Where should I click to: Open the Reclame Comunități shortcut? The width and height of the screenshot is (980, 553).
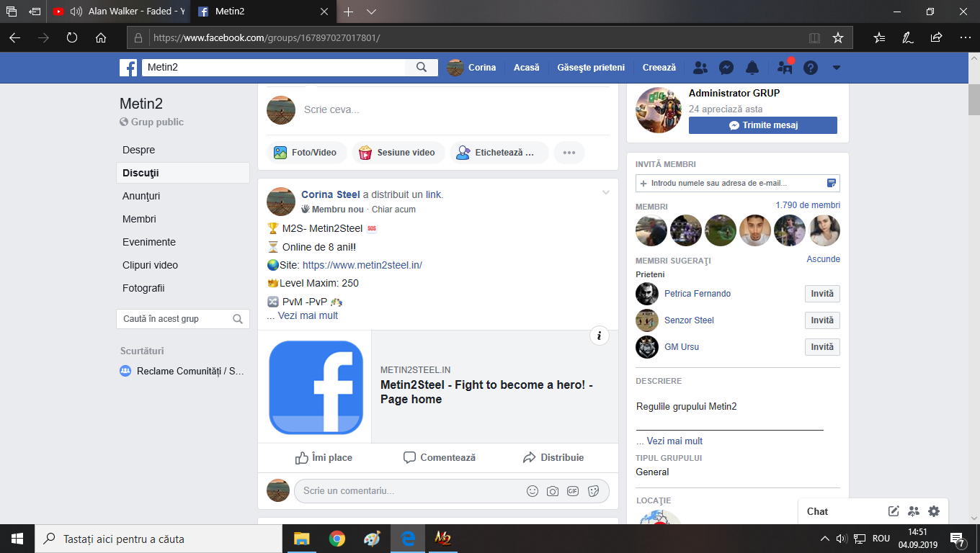[182, 371]
